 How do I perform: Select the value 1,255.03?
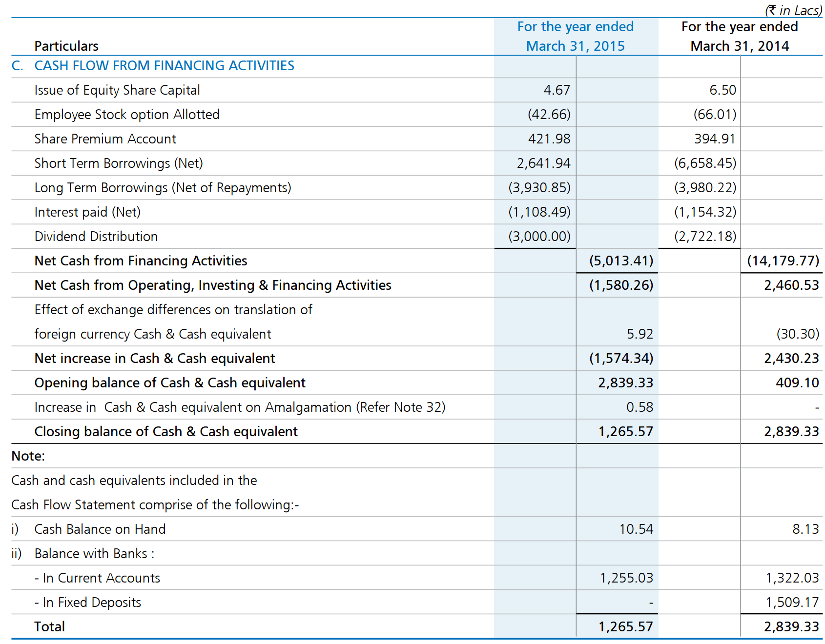[x=626, y=578]
